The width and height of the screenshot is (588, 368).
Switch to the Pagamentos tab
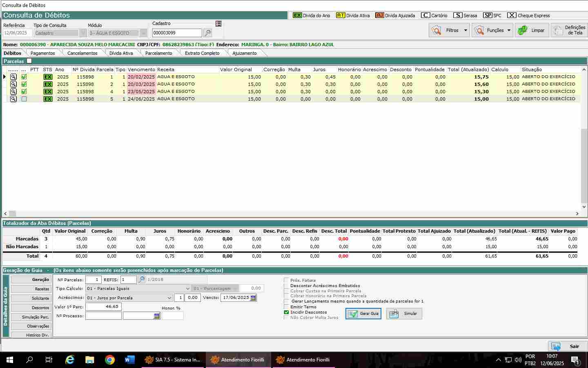click(x=42, y=53)
